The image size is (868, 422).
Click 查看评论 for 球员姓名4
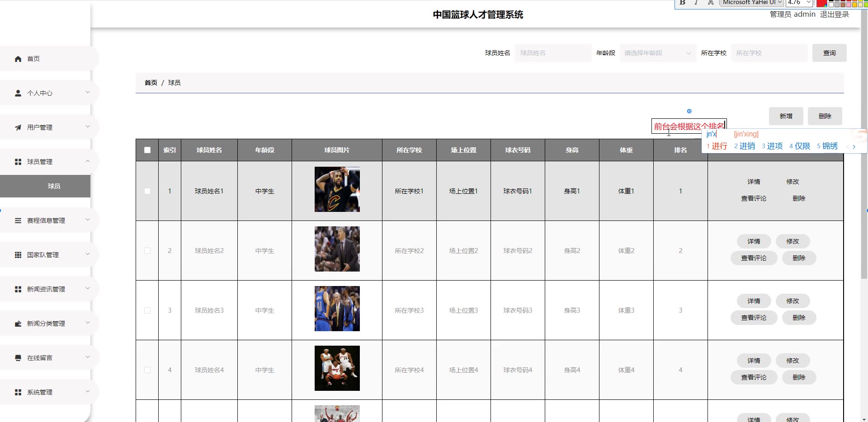(x=754, y=377)
